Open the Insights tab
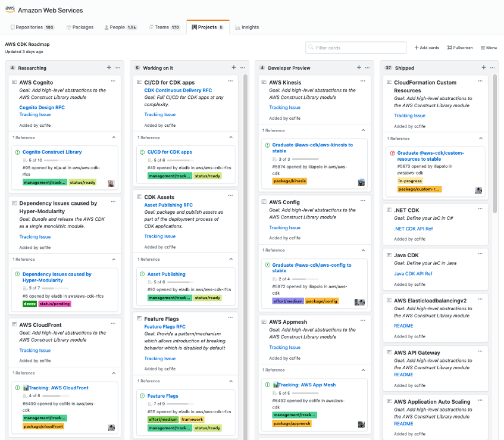 pyautogui.click(x=247, y=27)
